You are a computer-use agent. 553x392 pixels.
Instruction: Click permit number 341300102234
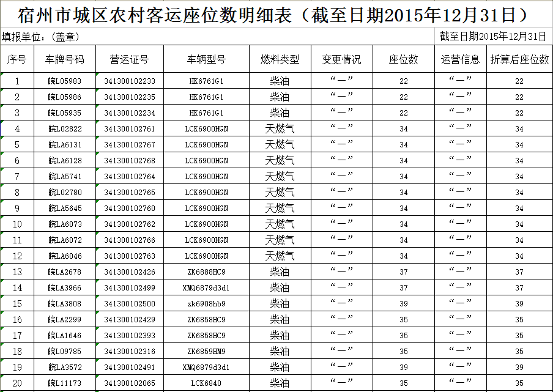pyautogui.click(x=130, y=113)
